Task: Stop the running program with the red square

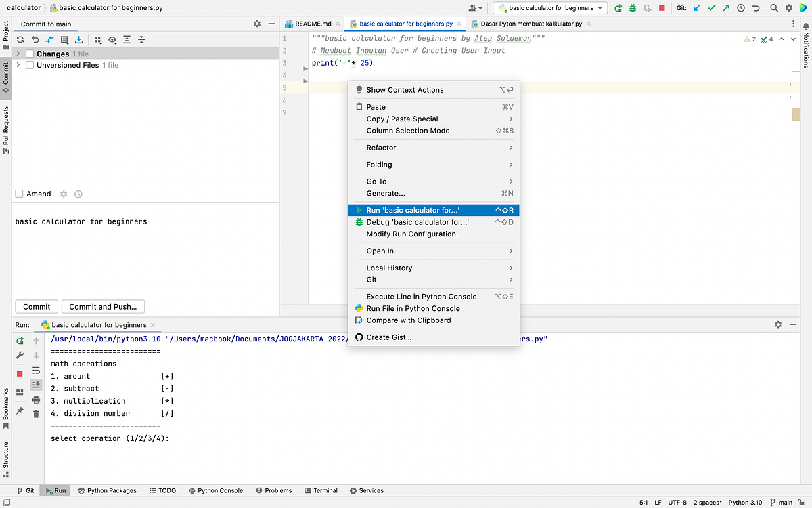Action: coord(661,7)
